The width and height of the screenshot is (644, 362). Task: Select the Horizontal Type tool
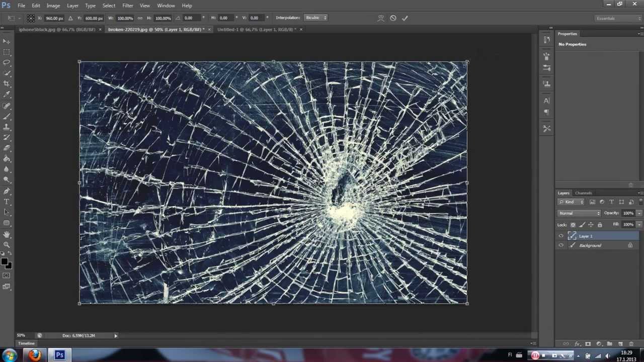(x=7, y=202)
